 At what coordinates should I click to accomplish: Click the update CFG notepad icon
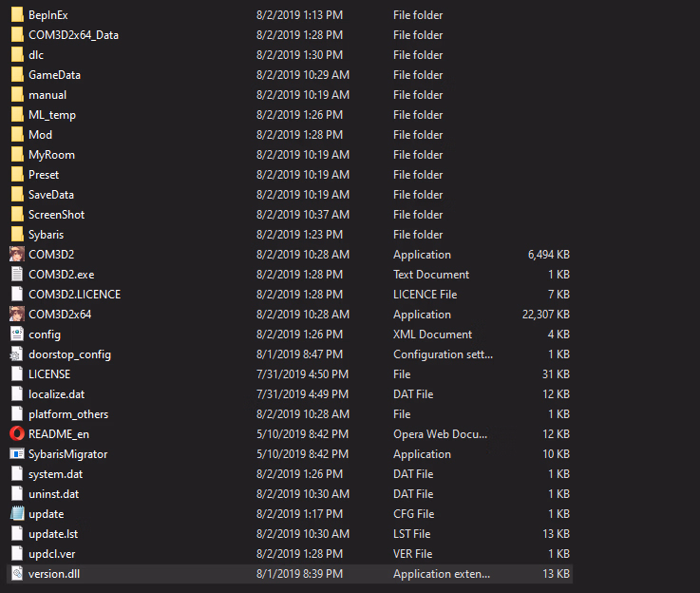tap(17, 513)
